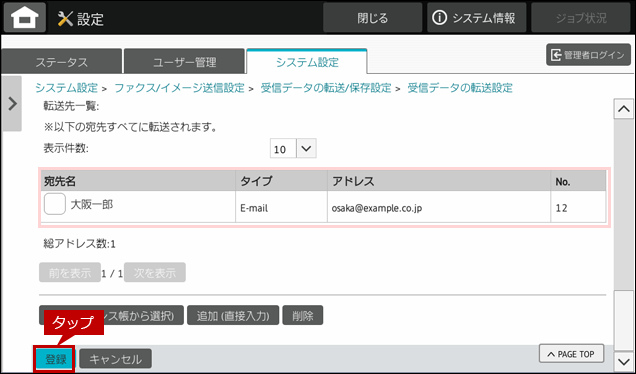Click the number 12 cell
Image resolution: width=636 pixels, height=374 pixels.
pos(578,207)
